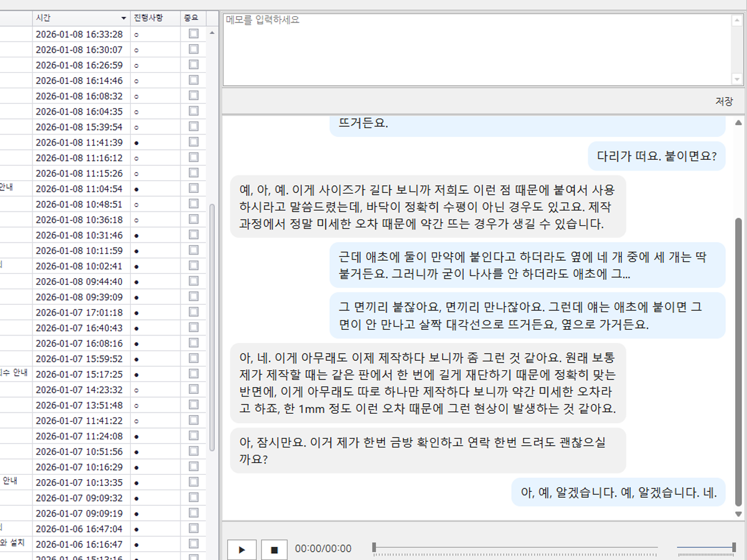Mark the 2026-01-08 11:04:54 call as important

click(x=194, y=189)
